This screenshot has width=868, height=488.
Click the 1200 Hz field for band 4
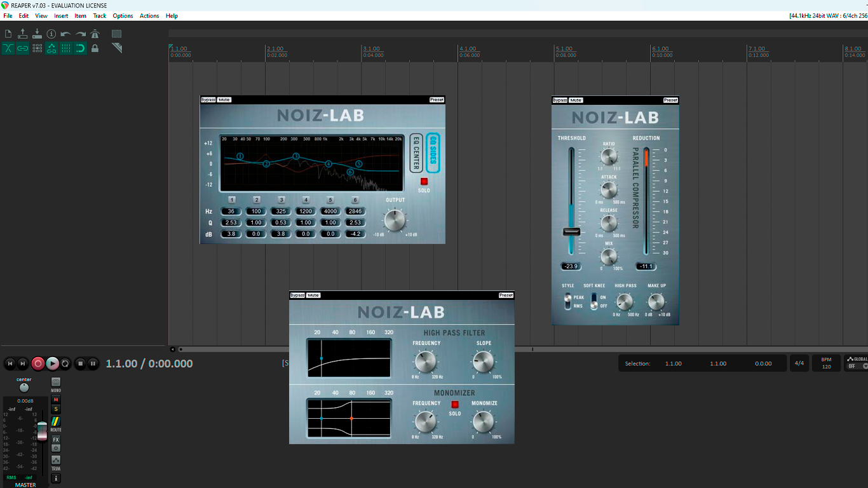click(306, 211)
